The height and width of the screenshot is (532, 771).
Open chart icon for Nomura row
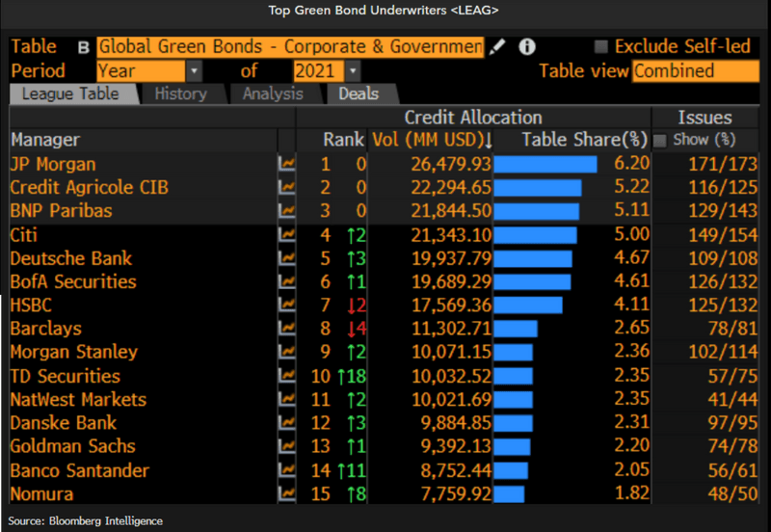(286, 493)
